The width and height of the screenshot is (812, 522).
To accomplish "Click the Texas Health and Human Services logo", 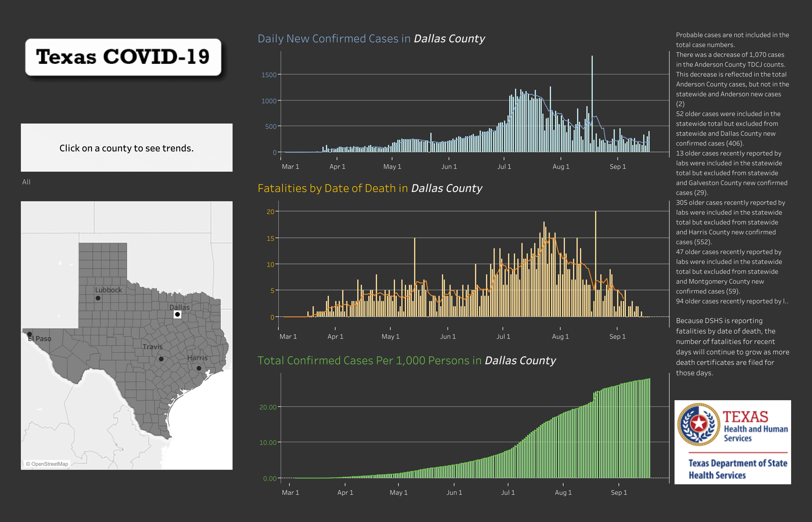I will [x=733, y=442].
